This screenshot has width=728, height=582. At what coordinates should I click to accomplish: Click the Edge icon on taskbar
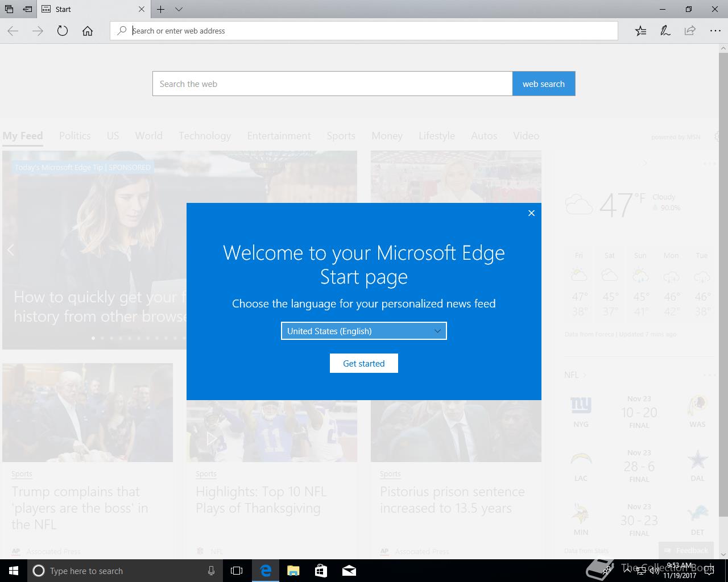tap(265, 571)
